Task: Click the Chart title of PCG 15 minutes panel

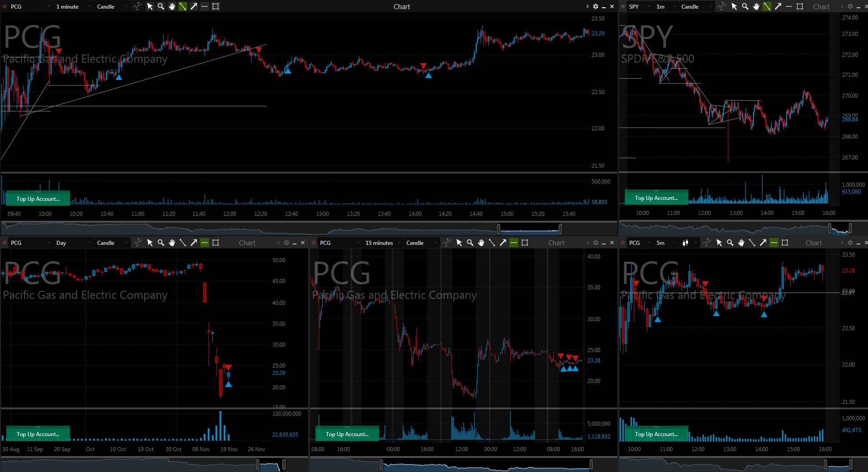Action: 556,243
